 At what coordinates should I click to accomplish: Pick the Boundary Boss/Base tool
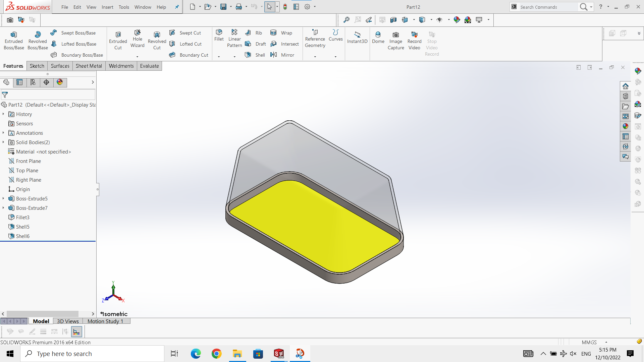pyautogui.click(x=77, y=55)
